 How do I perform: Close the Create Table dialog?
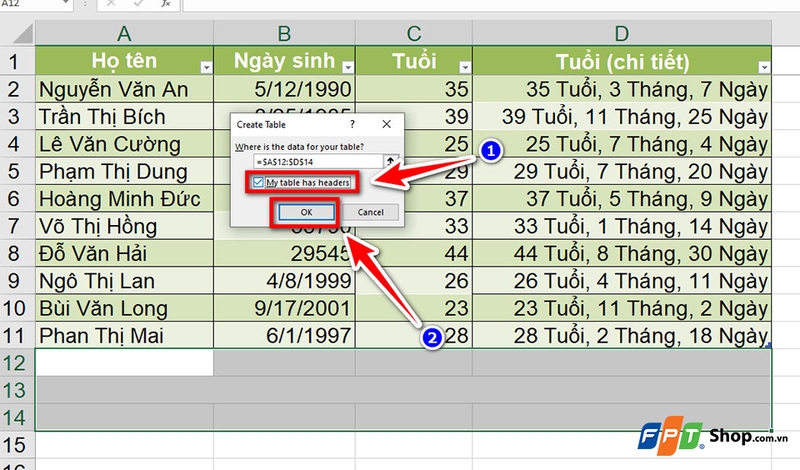pos(387,124)
